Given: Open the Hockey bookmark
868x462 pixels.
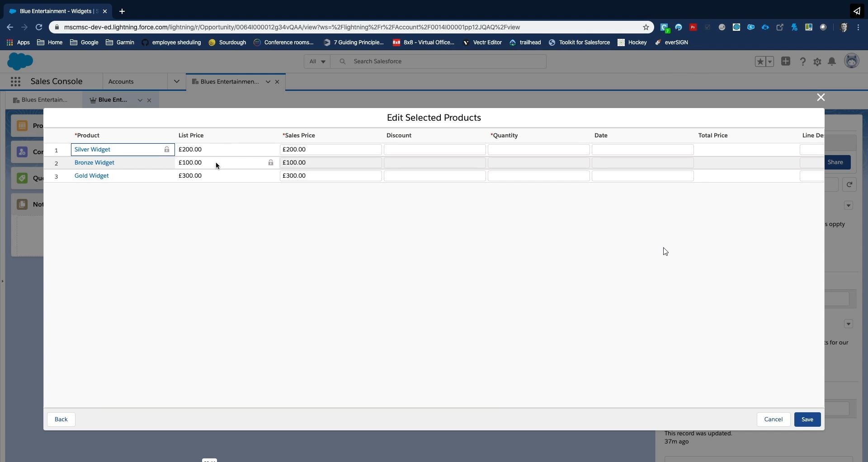Looking at the screenshot, I should point(632,42).
